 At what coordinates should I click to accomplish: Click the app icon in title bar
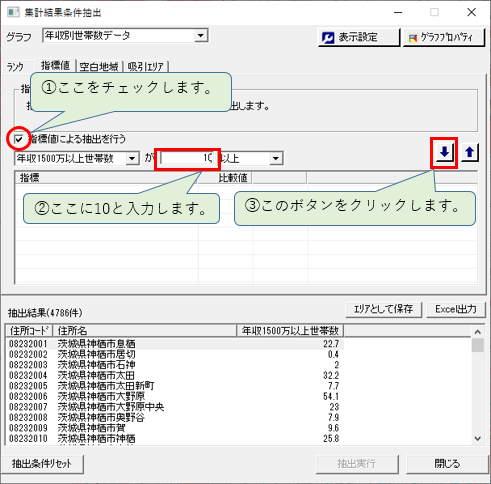pyautogui.click(x=13, y=12)
